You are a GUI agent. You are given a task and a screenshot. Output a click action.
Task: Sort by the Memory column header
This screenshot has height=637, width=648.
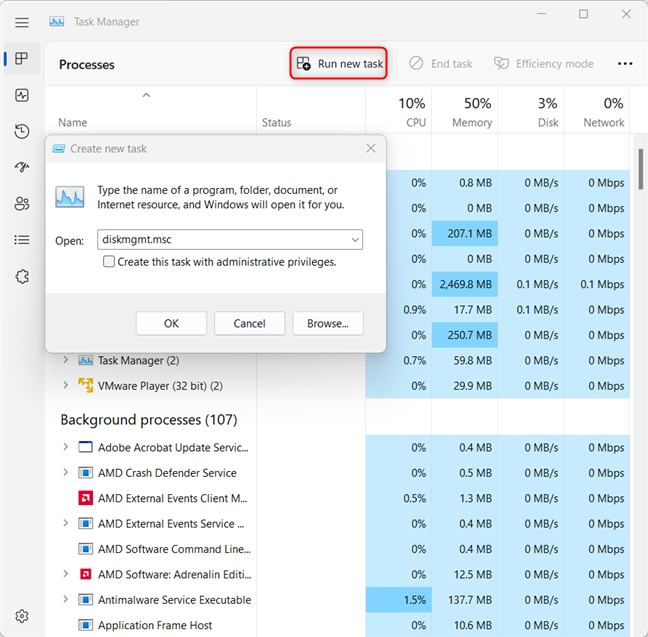(x=465, y=111)
